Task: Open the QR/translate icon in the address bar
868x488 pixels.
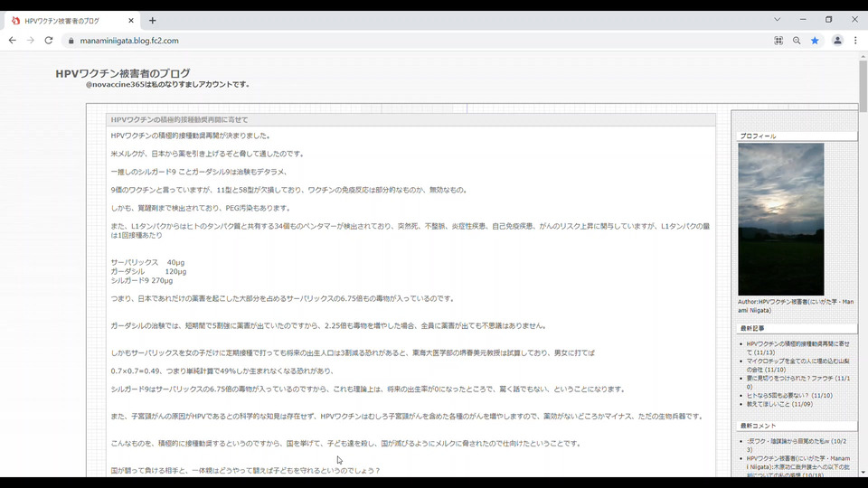Action: point(778,41)
